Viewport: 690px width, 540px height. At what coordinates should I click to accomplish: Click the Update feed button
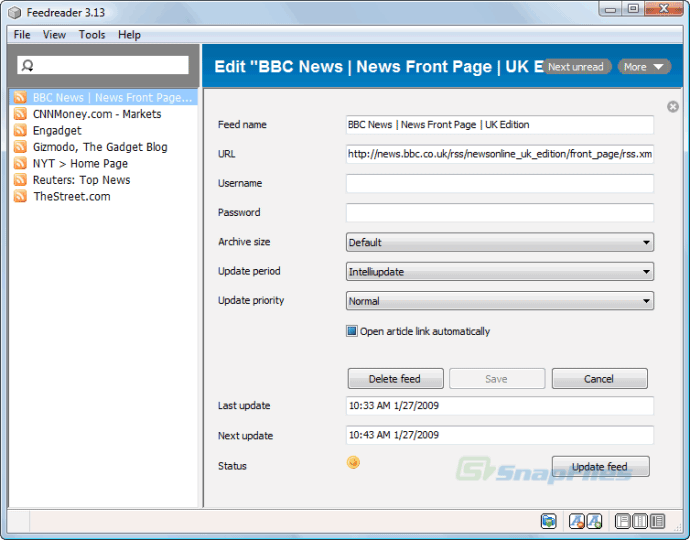(x=600, y=467)
